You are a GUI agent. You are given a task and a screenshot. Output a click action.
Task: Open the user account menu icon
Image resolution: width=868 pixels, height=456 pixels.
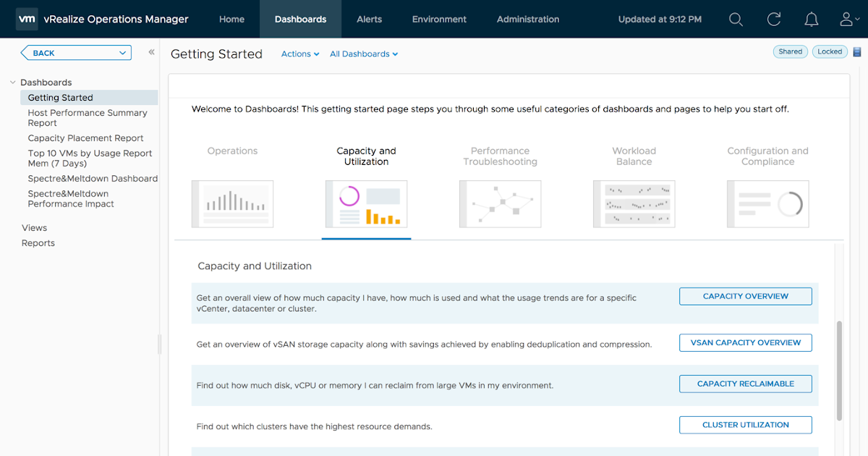[x=846, y=20]
